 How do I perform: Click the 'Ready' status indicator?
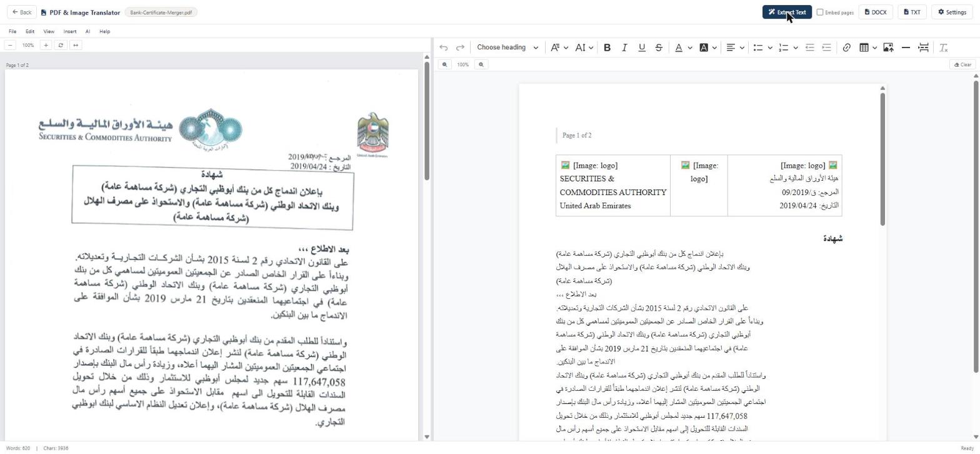pyautogui.click(x=967, y=448)
